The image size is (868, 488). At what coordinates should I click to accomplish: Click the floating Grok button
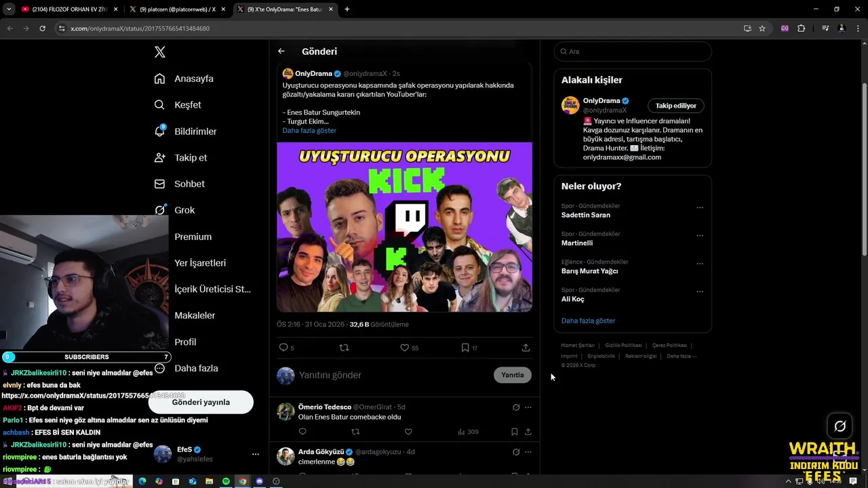[x=840, y=426]
